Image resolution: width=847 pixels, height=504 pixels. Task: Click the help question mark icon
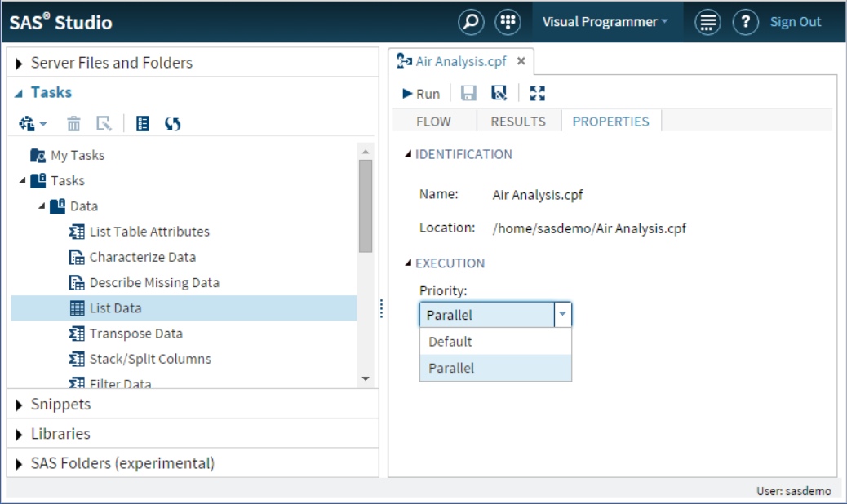click(x=745, y=22)
